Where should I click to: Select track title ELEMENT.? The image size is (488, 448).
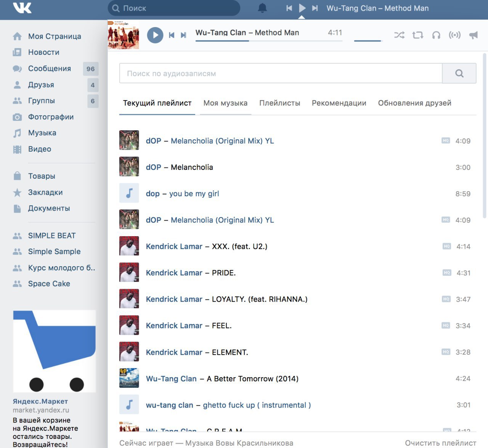[x=230, y=352]
